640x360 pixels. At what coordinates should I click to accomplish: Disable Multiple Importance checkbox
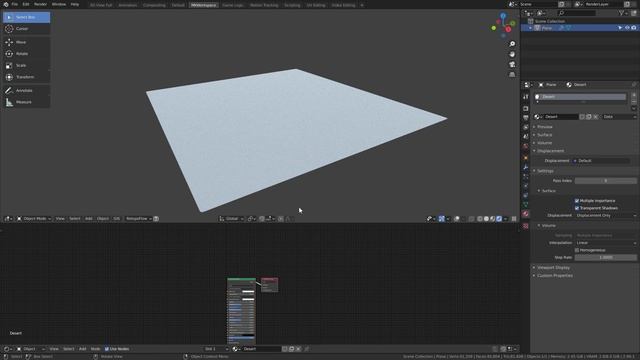(577, 201)
